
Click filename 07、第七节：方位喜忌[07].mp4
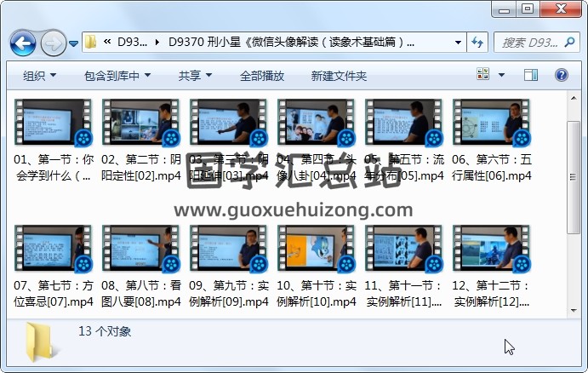coord(54,294)
